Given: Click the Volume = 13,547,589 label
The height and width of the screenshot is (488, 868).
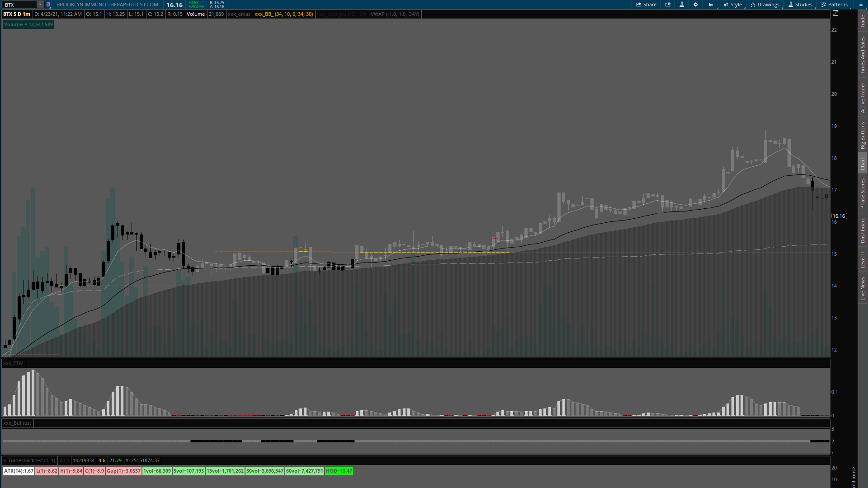Looking at the screenshot, I should (28, 24).
